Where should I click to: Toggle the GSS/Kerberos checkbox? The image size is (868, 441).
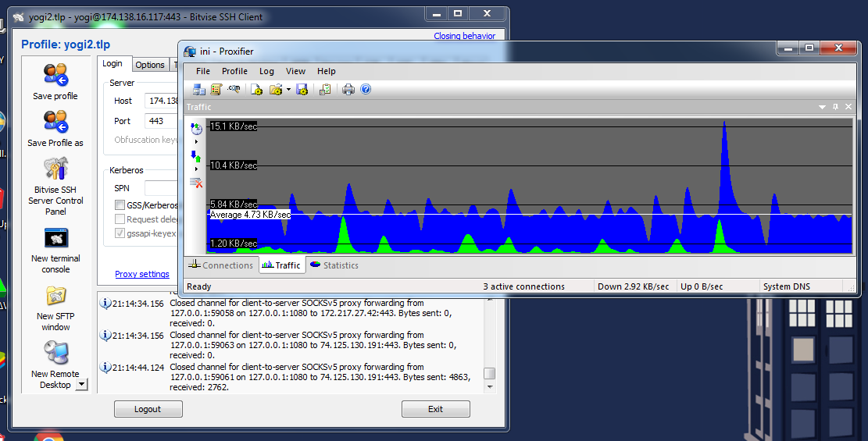click(x=120, y=204)
